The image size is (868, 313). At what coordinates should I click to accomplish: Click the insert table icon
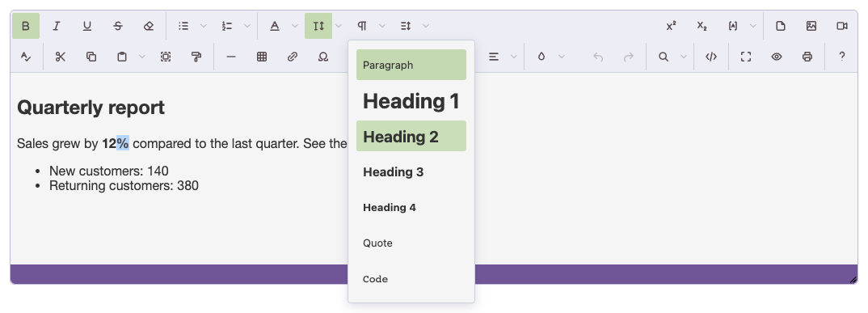pyautogui.click(x=262, y=57)
